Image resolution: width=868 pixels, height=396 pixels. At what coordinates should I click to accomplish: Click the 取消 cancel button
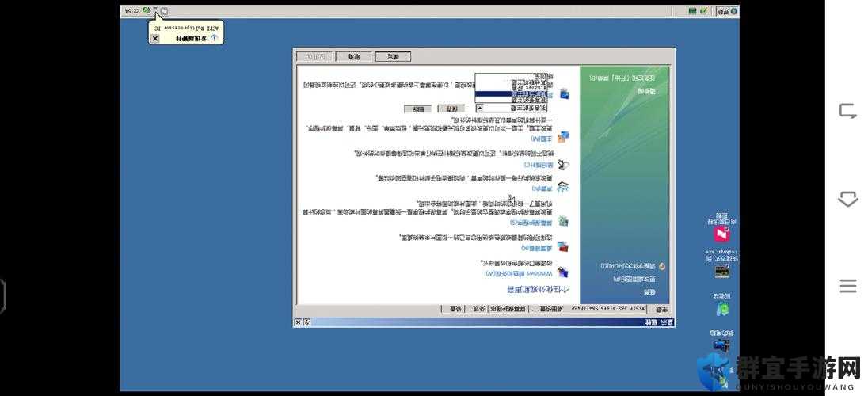click(x=354, y=56)
